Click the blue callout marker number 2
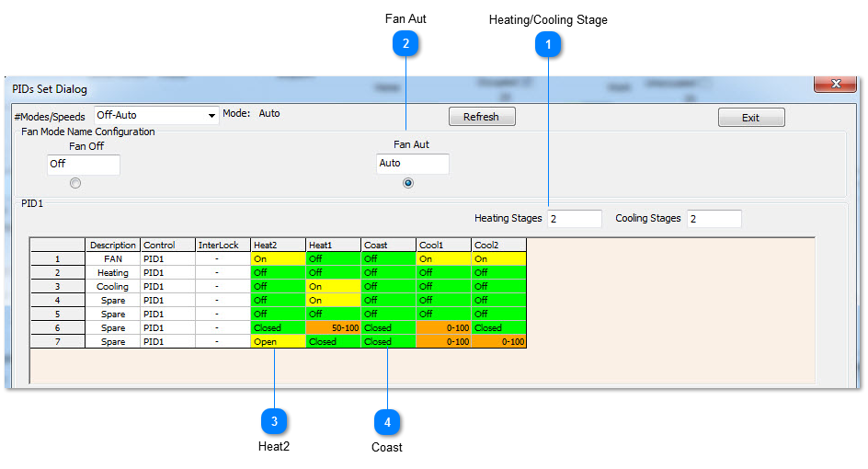The height and width of the screenshot is (469, 868). 405,43
